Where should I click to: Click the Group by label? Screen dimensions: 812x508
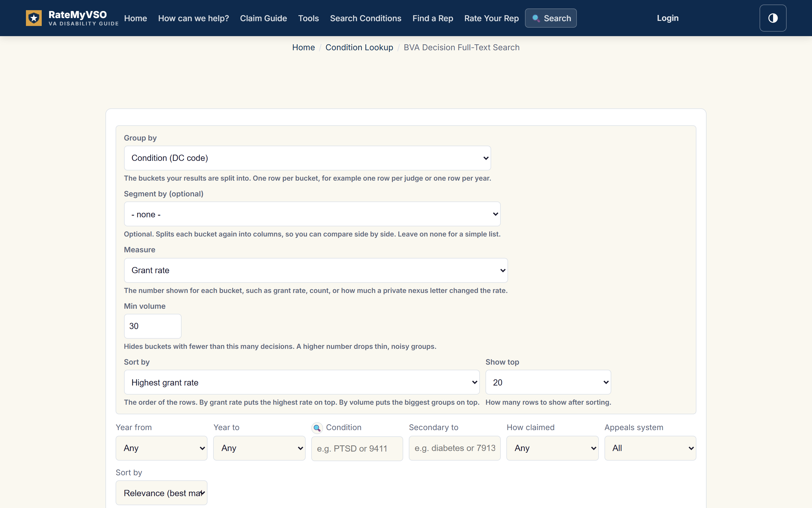pyautogui.click(x=140, y=138)
